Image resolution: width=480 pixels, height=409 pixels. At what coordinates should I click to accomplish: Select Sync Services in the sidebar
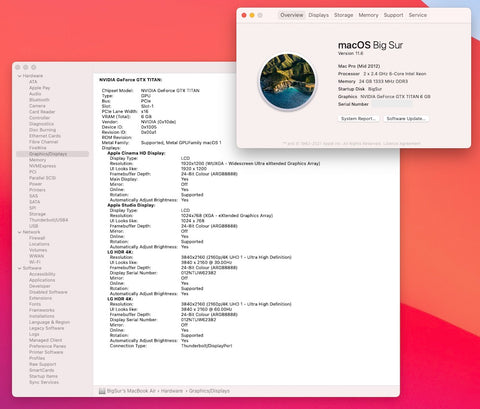[x=44, y=382]
